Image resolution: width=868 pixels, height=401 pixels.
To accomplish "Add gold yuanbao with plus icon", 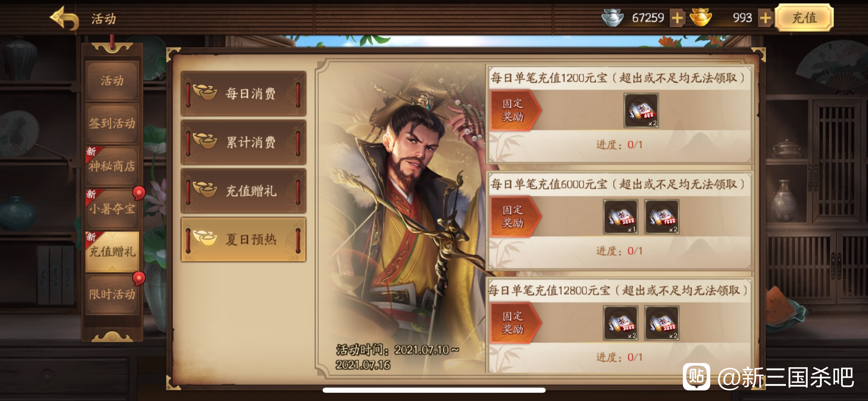I will (x=766, y=18).
